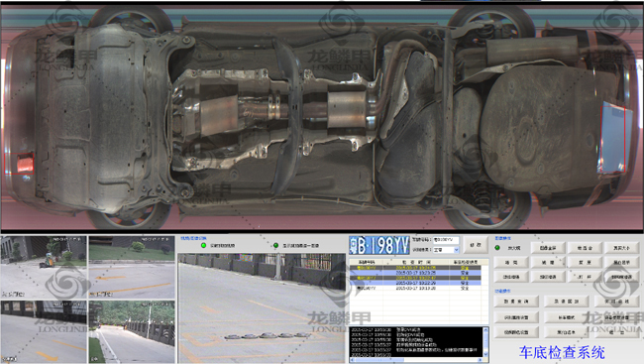The height and width of the screenshot is (364, 644).
Task: Click the 打印 print button
Action: pyautogui.click(x=585, y=277)
